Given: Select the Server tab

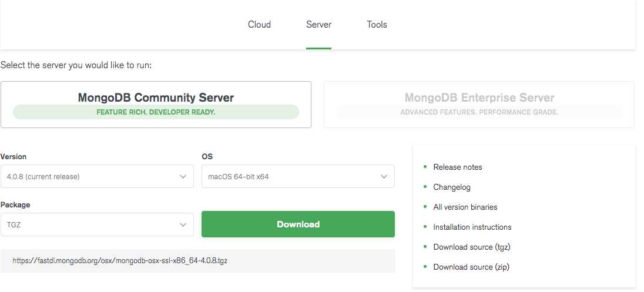Looking at the screenshot, I should (318, 25).
